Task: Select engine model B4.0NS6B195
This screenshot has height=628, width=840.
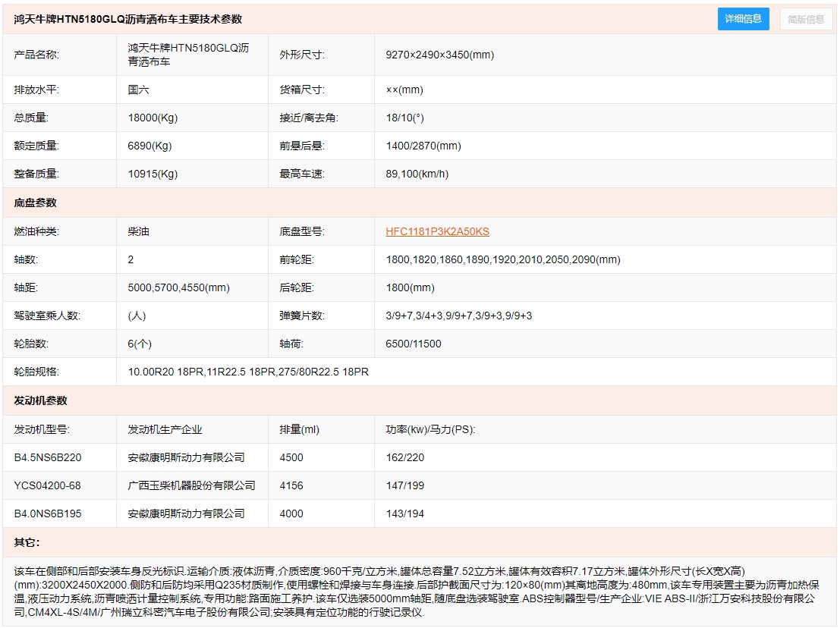Action: coord(48,513)
